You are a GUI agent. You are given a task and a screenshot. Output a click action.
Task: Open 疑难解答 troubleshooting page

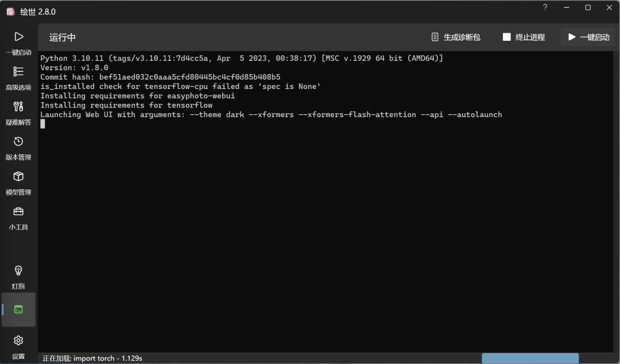[18, 113]
